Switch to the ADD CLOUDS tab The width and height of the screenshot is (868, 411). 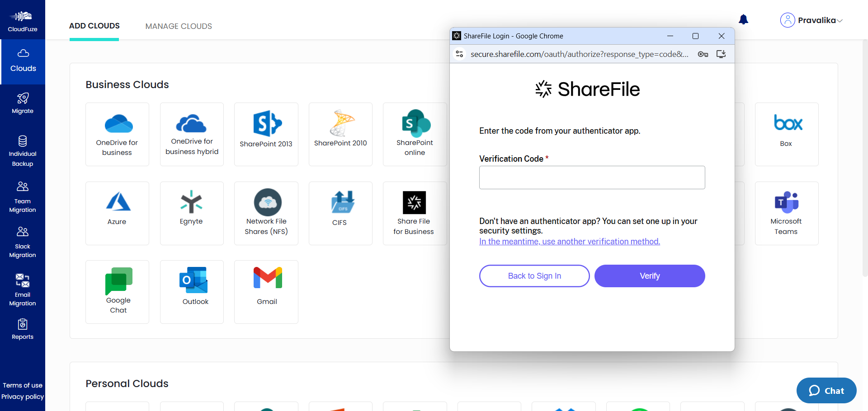pos(94,26)
